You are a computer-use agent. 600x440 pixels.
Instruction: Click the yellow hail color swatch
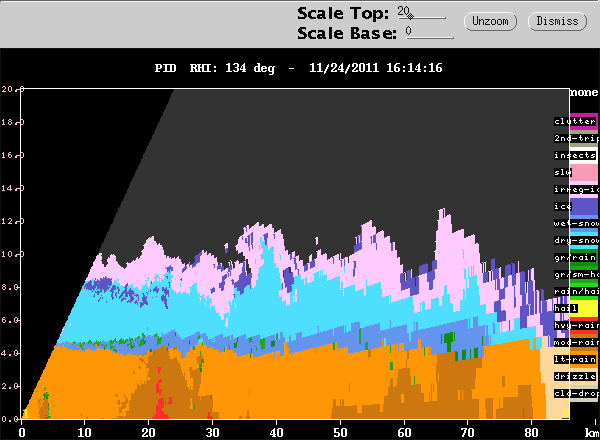pos(584,309)
